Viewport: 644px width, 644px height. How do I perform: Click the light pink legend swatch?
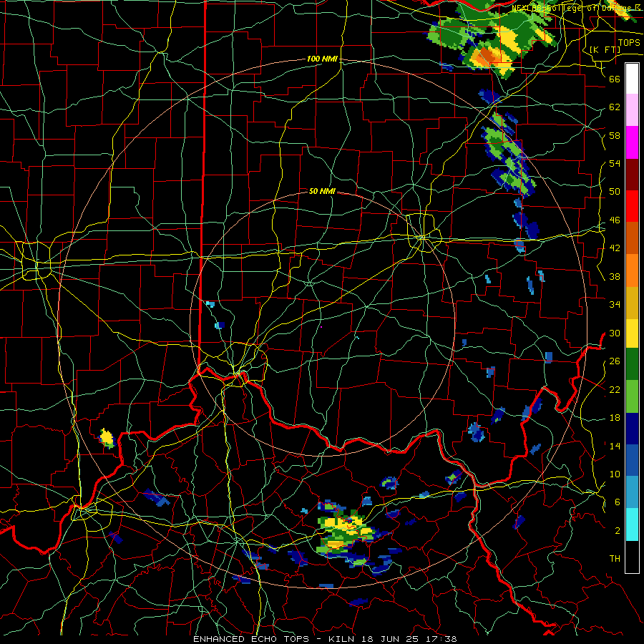(x=632, y=109)
